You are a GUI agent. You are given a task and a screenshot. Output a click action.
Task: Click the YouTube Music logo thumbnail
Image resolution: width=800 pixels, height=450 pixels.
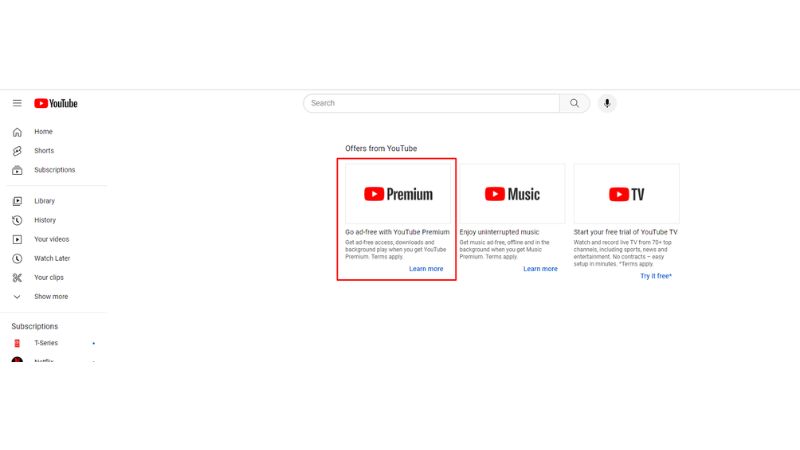(x=512, y=194)
